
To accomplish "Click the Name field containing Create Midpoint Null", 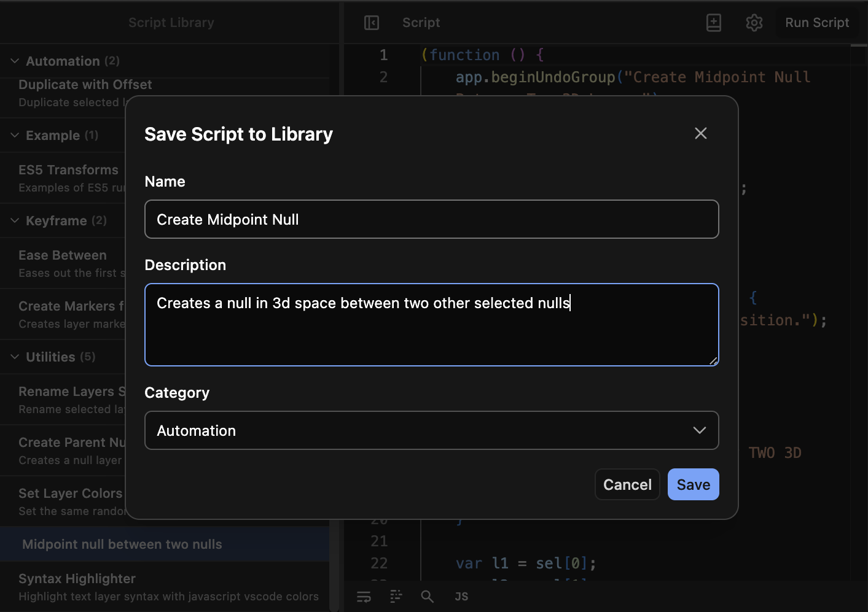I will coord(431,219).
